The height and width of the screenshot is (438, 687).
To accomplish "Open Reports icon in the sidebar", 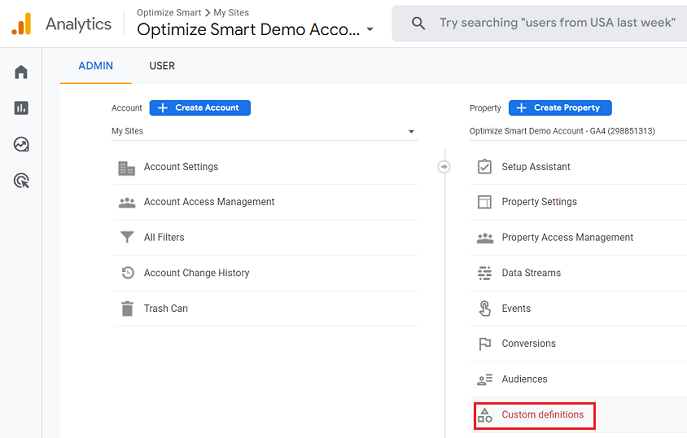I will 21,108.
